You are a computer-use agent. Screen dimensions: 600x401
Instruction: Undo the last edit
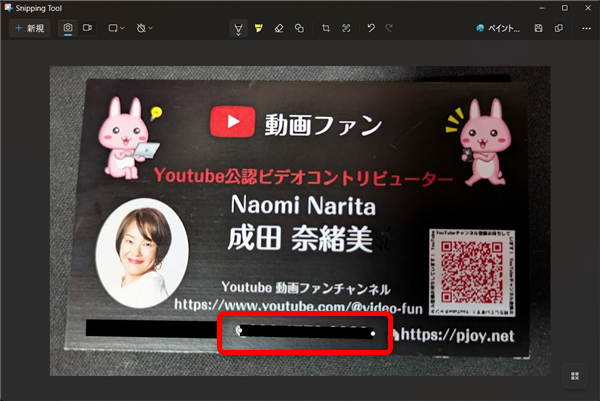pos(371,28)
